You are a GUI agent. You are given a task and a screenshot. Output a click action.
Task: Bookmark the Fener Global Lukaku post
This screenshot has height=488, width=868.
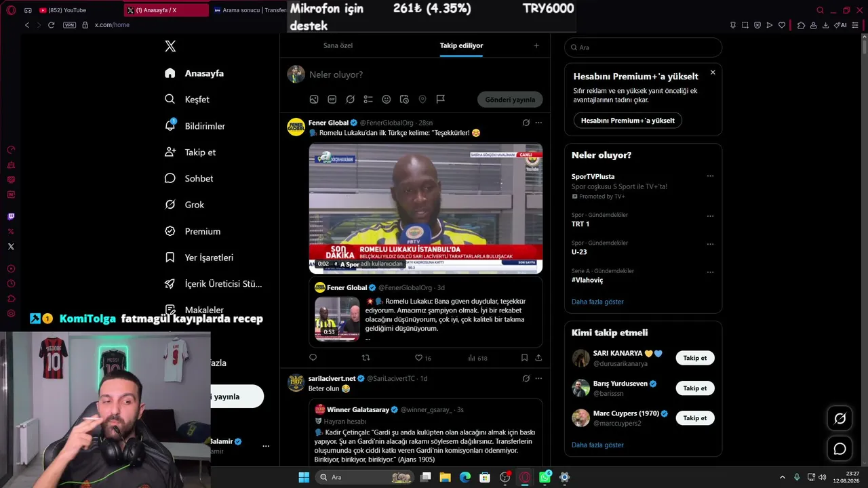524,358
